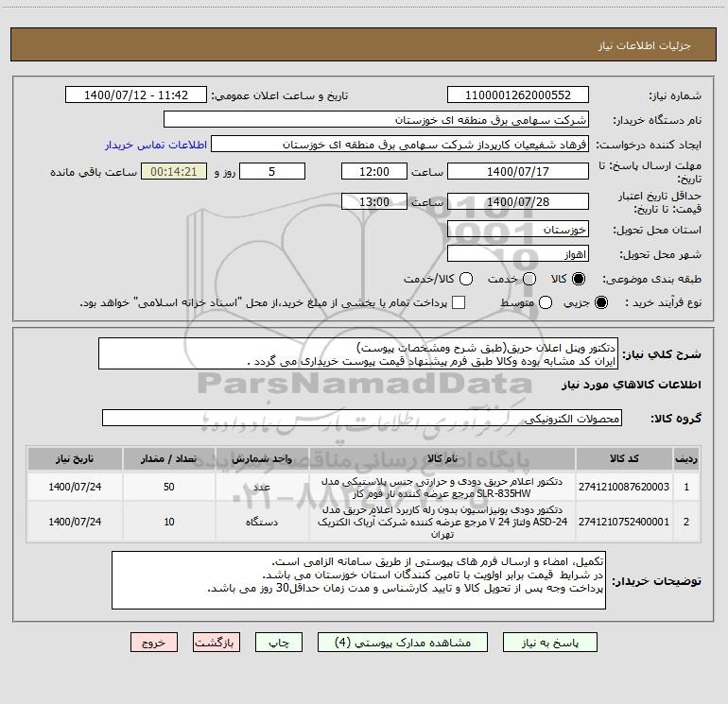Click the unit cell عدد
The height and width of the screenshot is (704, 728).
[262, 487]
